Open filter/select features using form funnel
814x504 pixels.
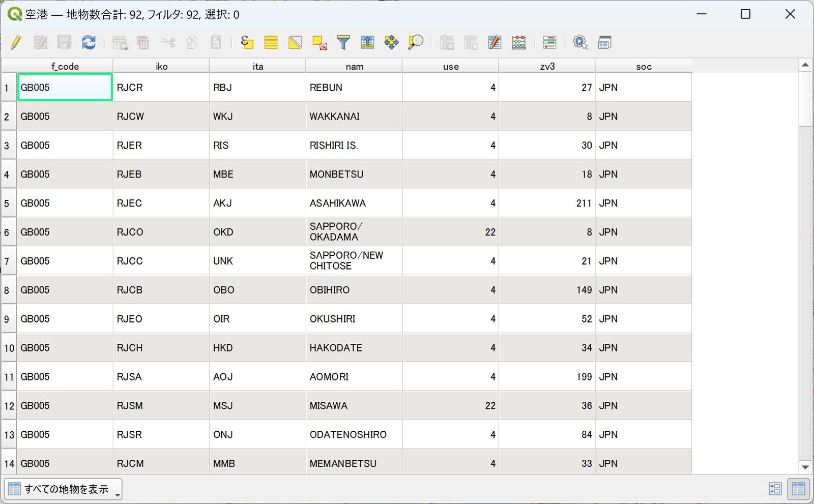click(x=343, y=42)
